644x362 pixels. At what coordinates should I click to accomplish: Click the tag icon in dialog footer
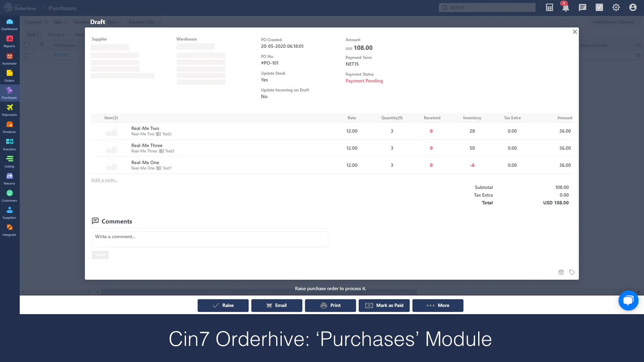click(x=572, y=272)
